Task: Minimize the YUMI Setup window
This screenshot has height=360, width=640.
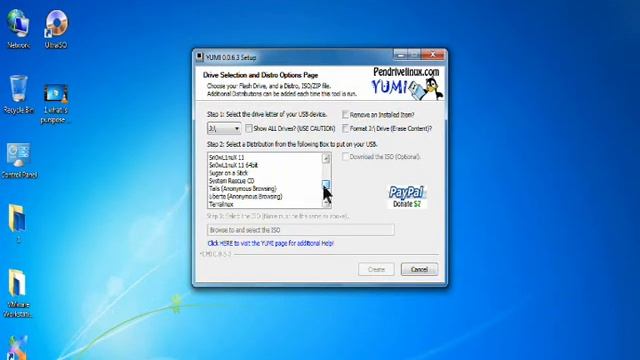Action: point(400,54)
